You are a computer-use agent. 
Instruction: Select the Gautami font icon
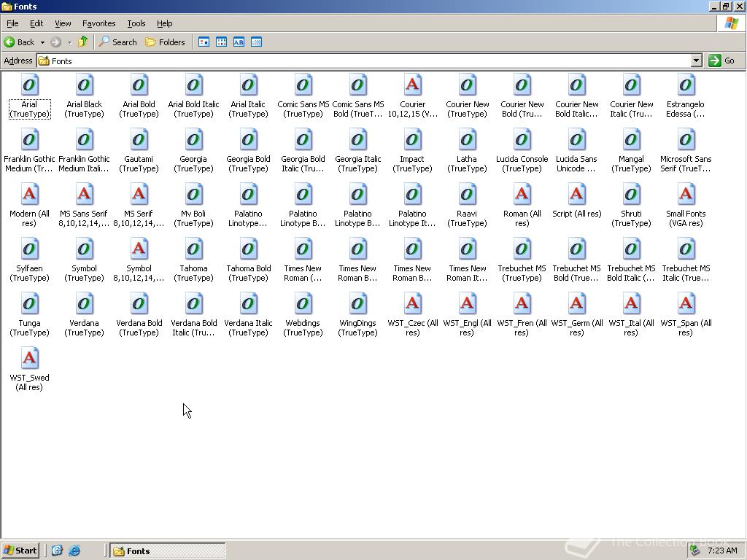pyautogui.click(x=139, y=140)
